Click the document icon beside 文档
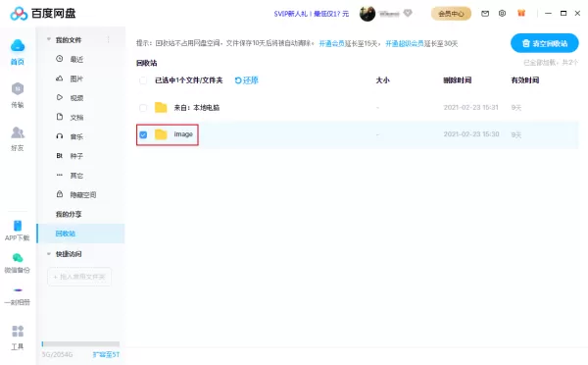This screenshot has height=365, width=588. 59,117
